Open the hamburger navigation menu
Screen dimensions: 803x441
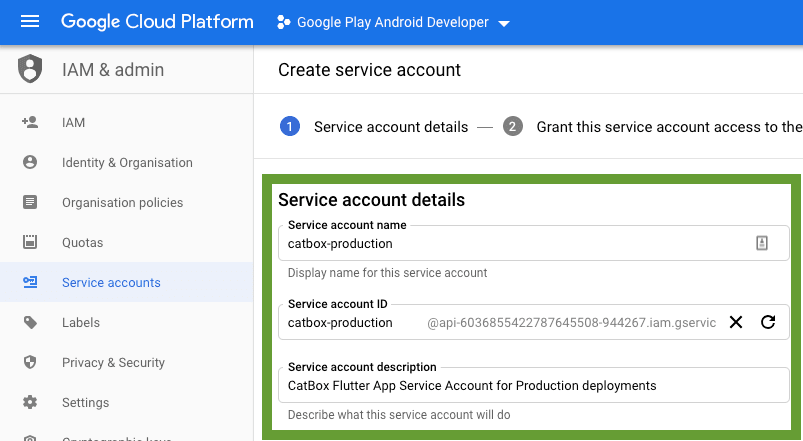click(x=30, y=22)
